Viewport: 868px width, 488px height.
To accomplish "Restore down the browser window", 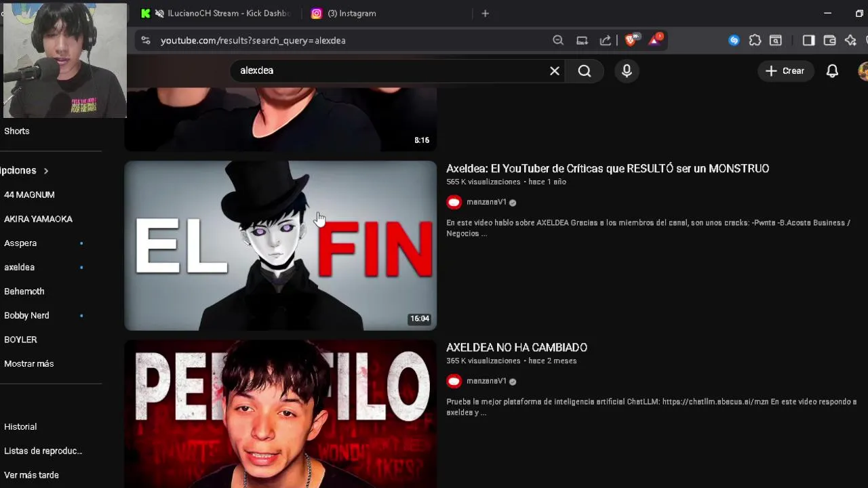I will pyautogui.click(x=860, y=13).
